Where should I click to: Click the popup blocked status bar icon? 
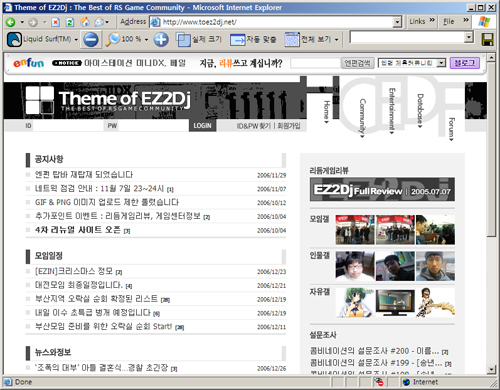coord(379,382)
